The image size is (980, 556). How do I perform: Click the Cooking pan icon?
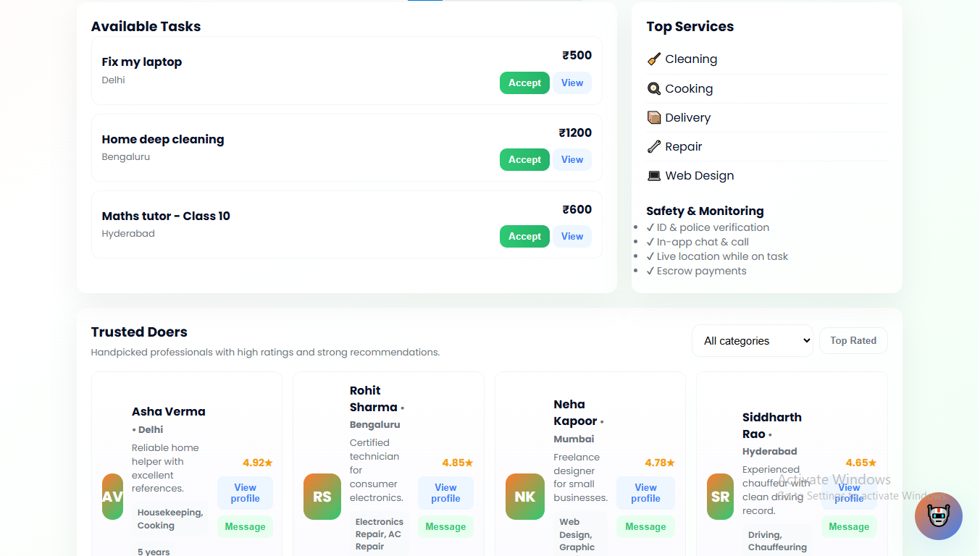[653, 88]
